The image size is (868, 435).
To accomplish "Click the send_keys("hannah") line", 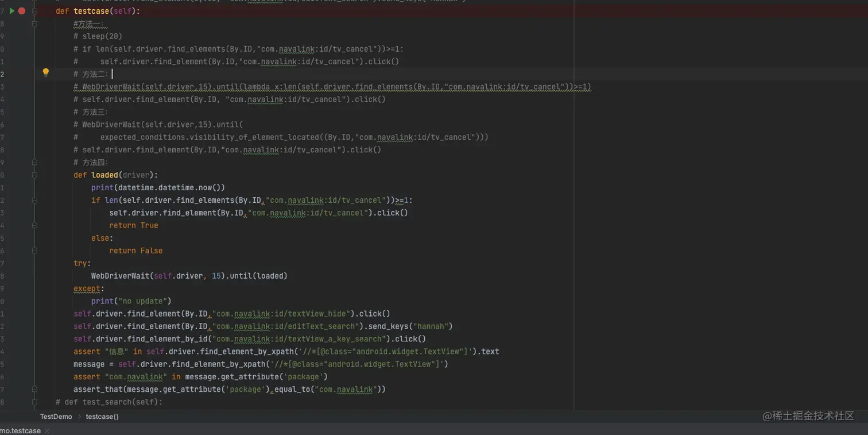I will coord(263,326).
